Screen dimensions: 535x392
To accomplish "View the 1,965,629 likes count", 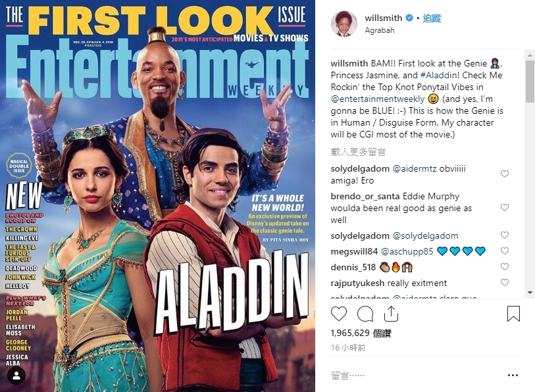I will click(x=361, y=333).
